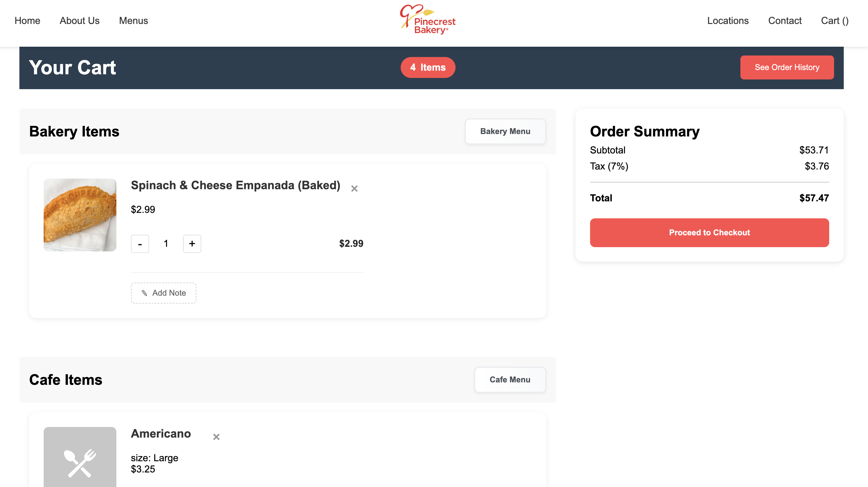Click the 4 Items badge
The image size is (868, 487).
point(428,67)
